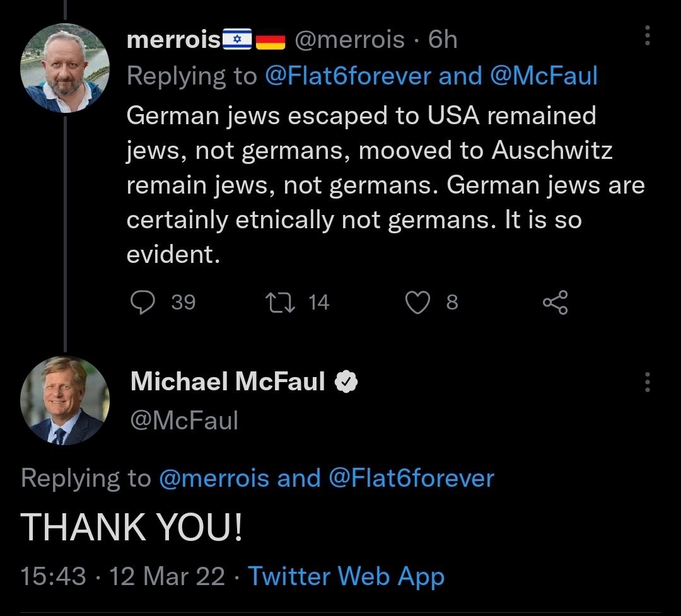
Task: Open Michael McFaul's profile picture
Action: click(x=65, y=402)
